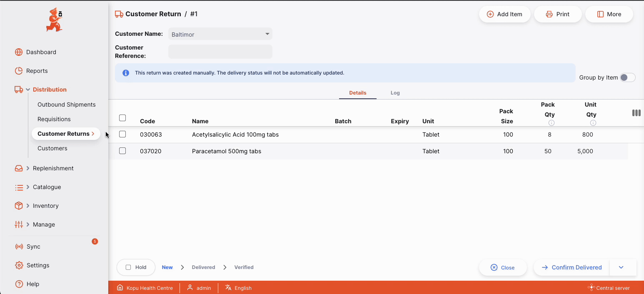Viewport: 644px width, 294px height.
Task: Click the Customer Reference input field
Action: tap(220, 52)
